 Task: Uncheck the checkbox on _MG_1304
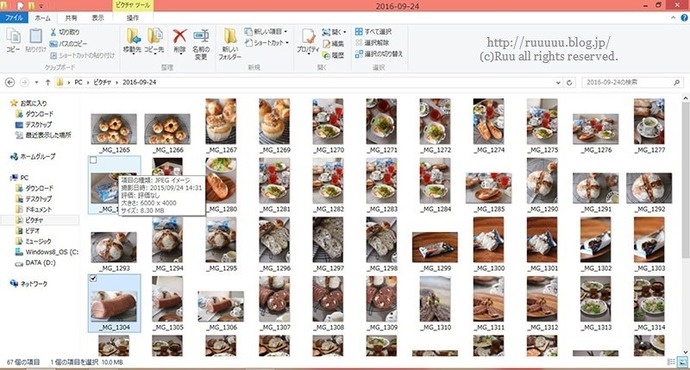pyautogui.click(x=93, y=278)
